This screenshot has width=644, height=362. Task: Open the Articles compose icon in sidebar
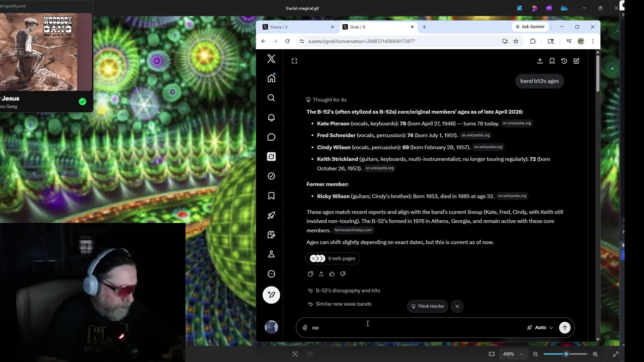[x=271, y=235]
